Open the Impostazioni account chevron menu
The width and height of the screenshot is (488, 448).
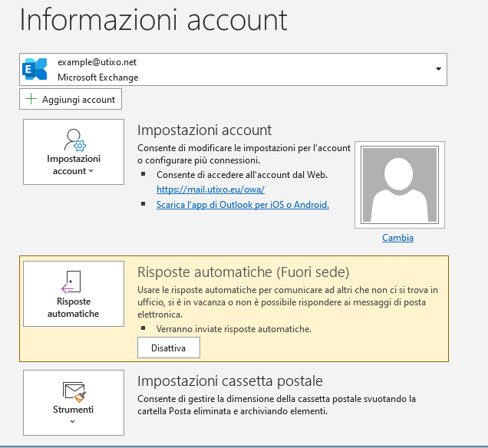coord(91,172)
